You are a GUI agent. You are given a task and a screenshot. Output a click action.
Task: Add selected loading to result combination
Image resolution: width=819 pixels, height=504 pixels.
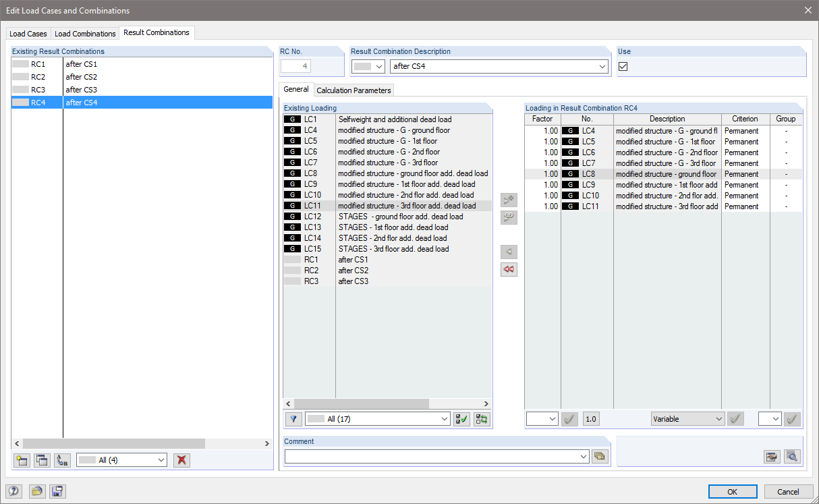point(509,200)
